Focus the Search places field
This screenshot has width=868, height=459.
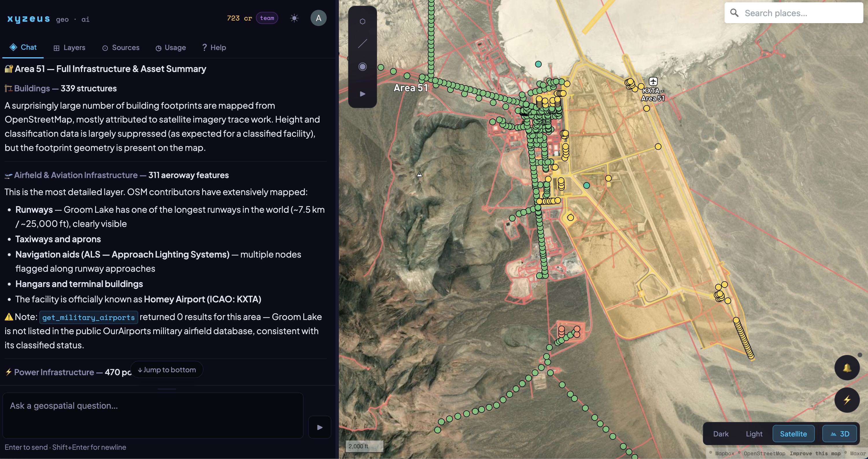pos(793,13)
